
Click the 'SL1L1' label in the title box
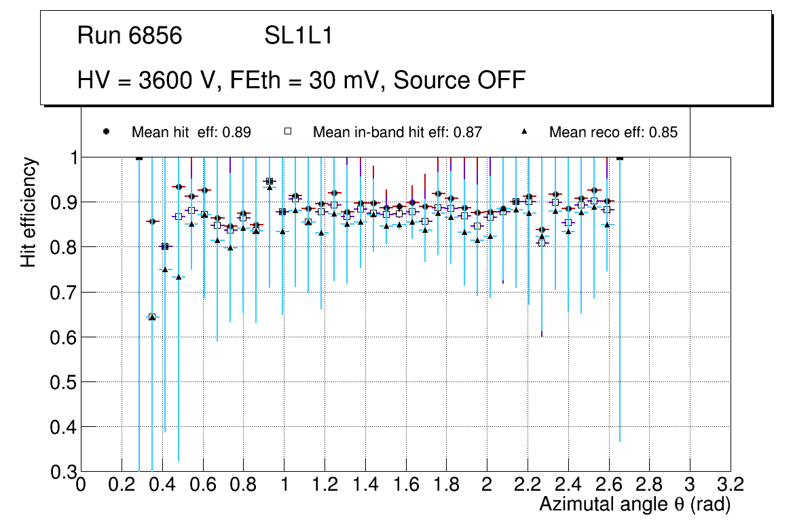coord(298,36)
